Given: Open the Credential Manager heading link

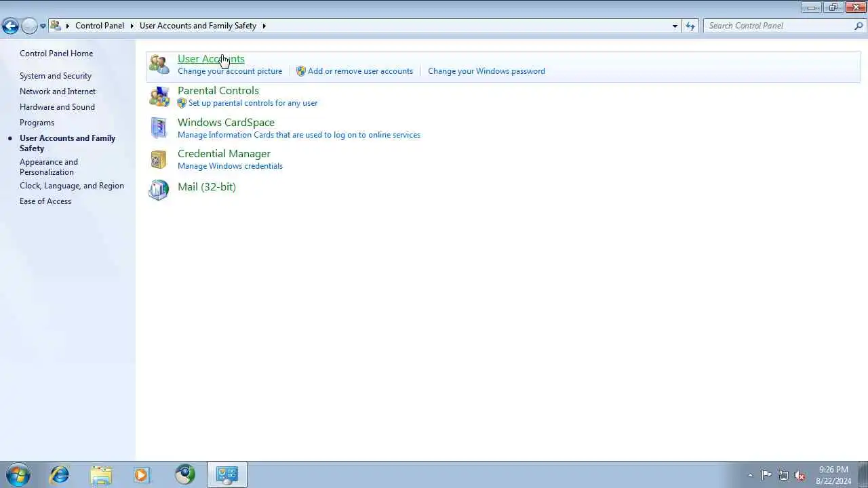Looking at the screenshot, I should [224, 154].
